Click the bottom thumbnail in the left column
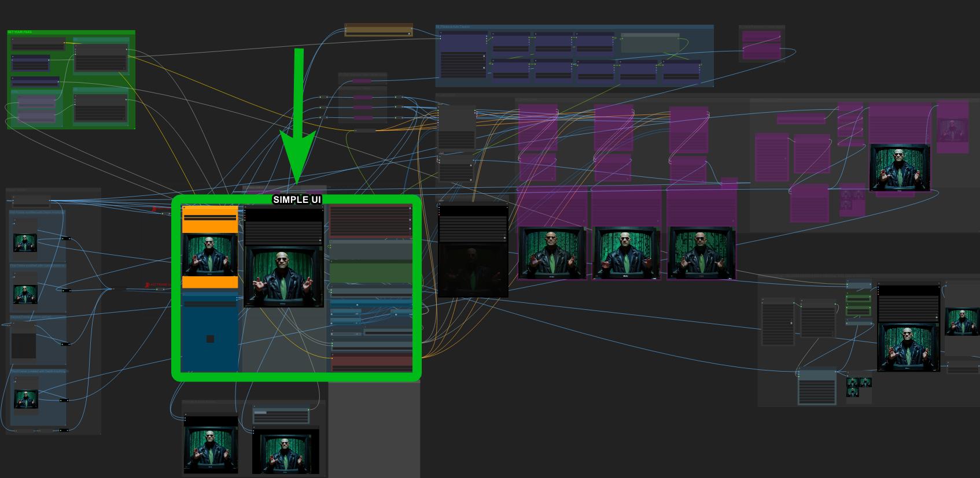 (x=26, y=399)
